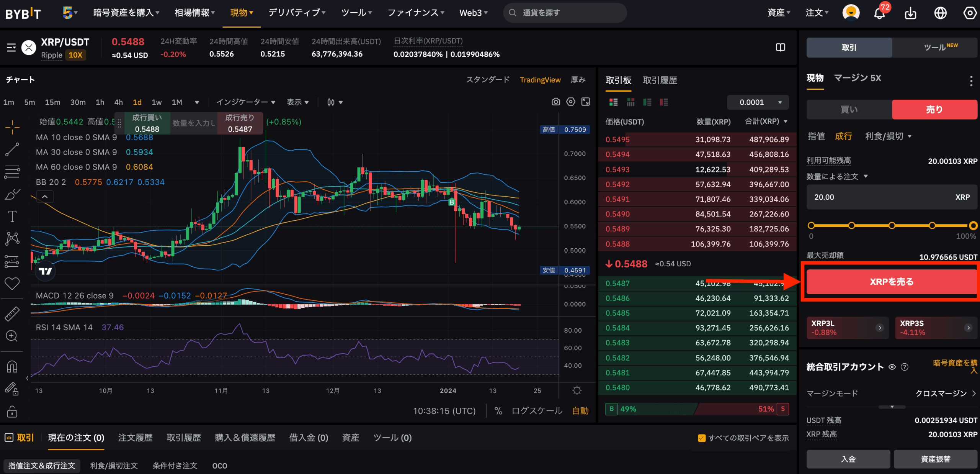This screenshot has height=474, width=980.
Task: Open the Web3 menu
Action: (x=474, y=13)
